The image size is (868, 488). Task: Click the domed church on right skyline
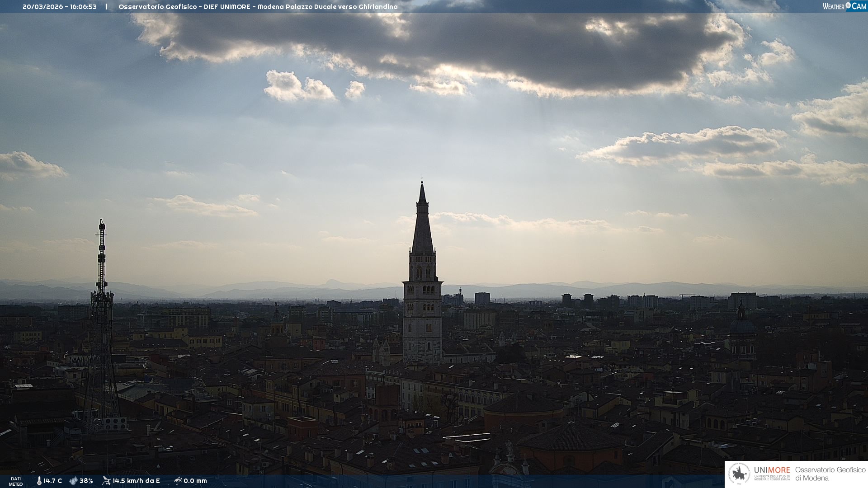742,325
